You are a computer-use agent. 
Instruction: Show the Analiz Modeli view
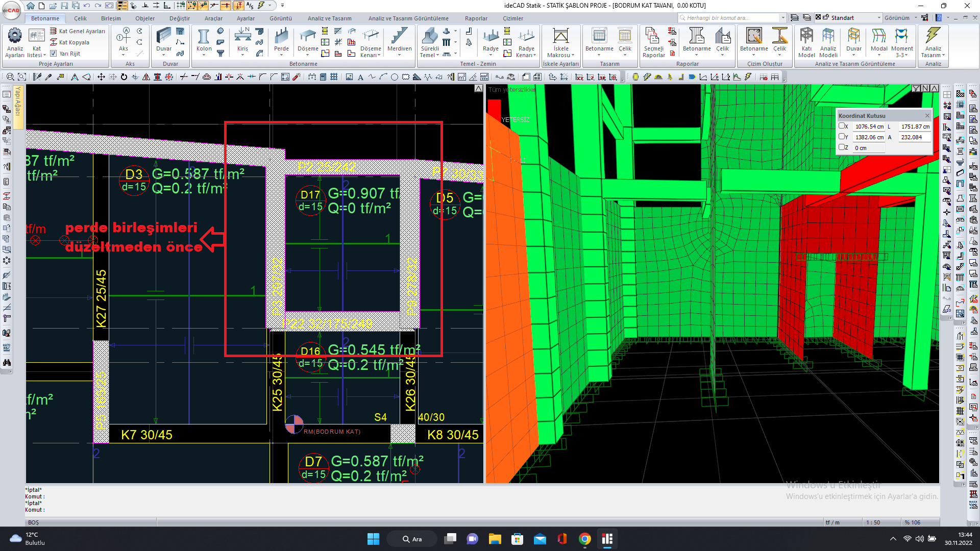click(828, 42)
